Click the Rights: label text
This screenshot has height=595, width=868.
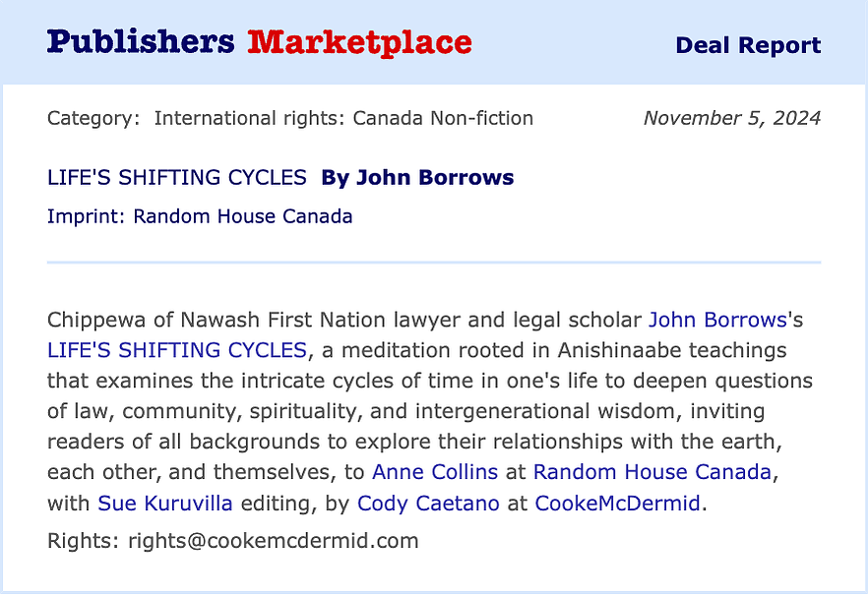(83, 540)
